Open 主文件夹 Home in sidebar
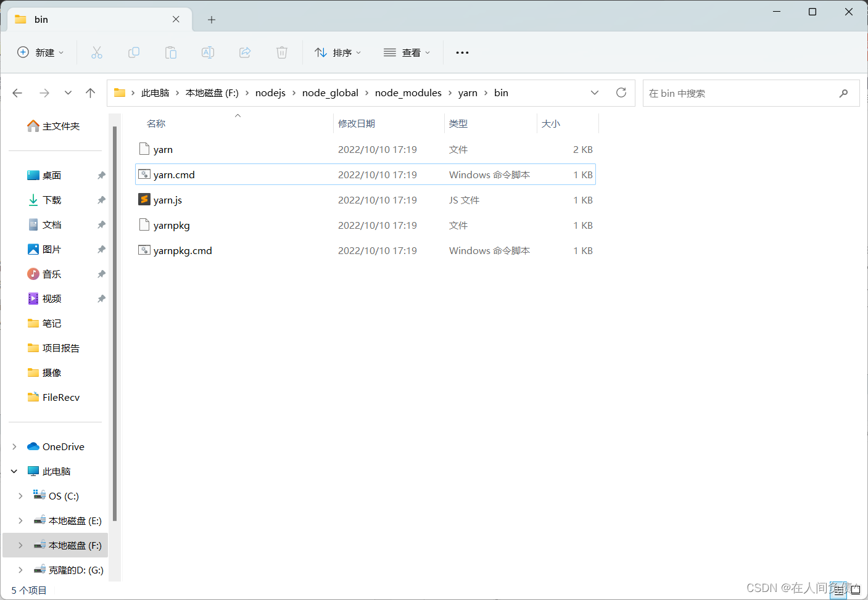 click(54, 126)
